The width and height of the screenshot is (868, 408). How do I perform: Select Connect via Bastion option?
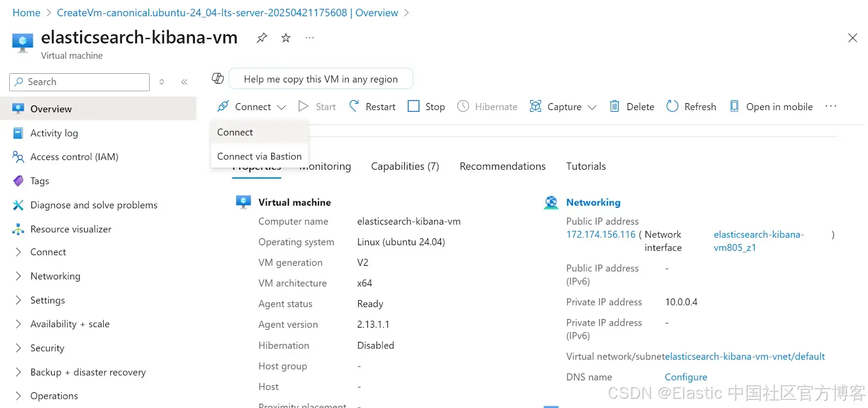(259, 156)
